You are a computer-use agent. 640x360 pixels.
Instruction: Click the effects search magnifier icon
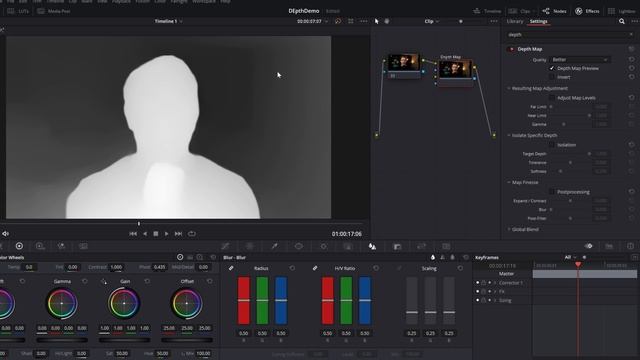point(622,21)
